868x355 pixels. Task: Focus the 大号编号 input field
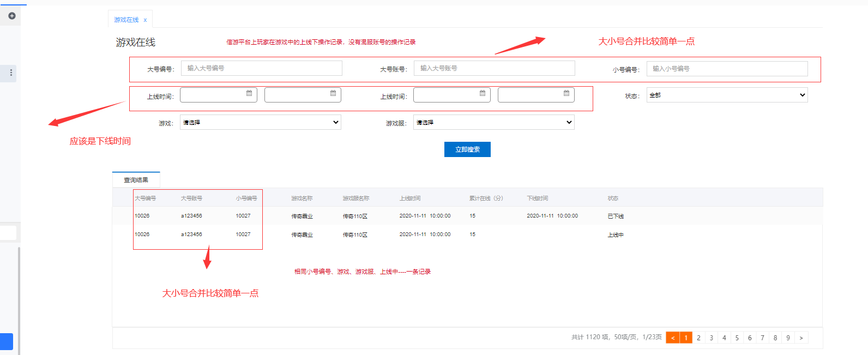(262, 68)
